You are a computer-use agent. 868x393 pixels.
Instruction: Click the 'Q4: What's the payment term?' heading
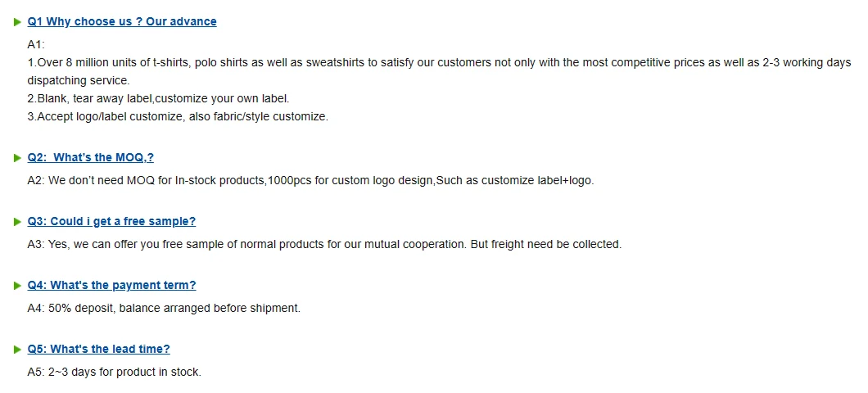(111, 285)
